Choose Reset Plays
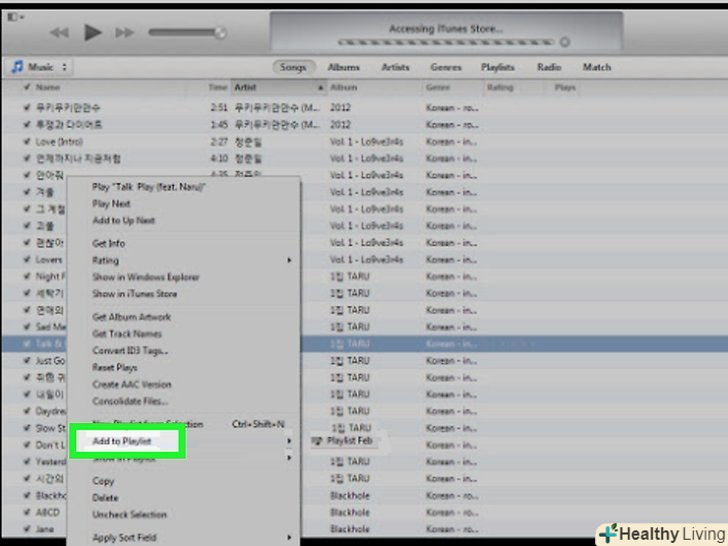Screen dimensions: 728x546 115,367
